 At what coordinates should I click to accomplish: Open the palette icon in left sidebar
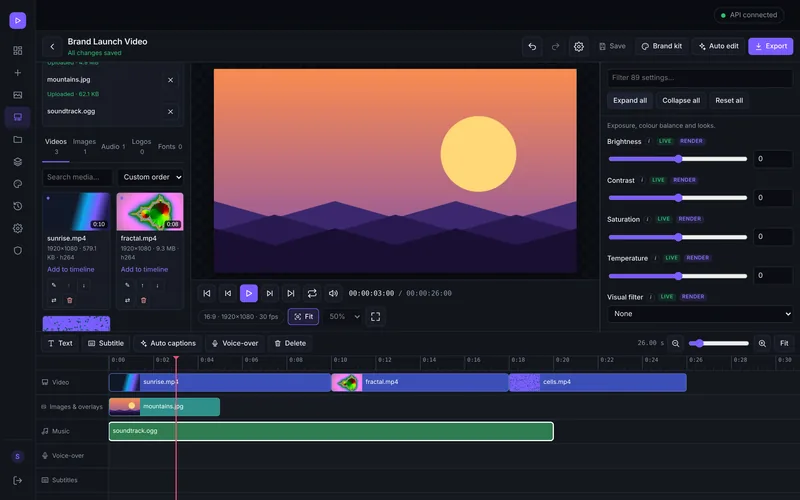17,184
